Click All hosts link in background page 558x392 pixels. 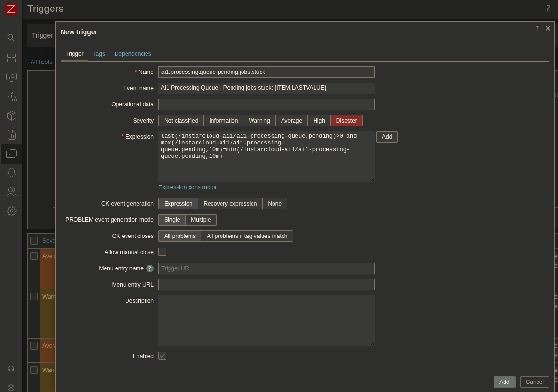41,62
